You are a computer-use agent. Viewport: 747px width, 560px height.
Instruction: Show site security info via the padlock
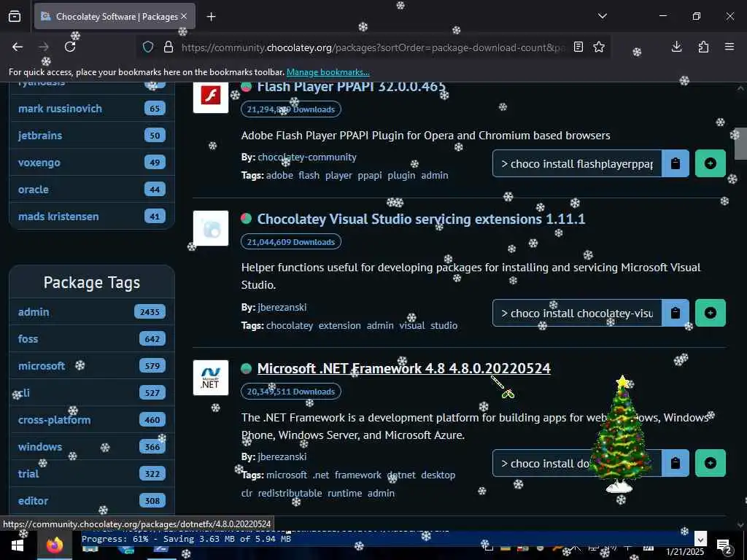tap(169, 47)
